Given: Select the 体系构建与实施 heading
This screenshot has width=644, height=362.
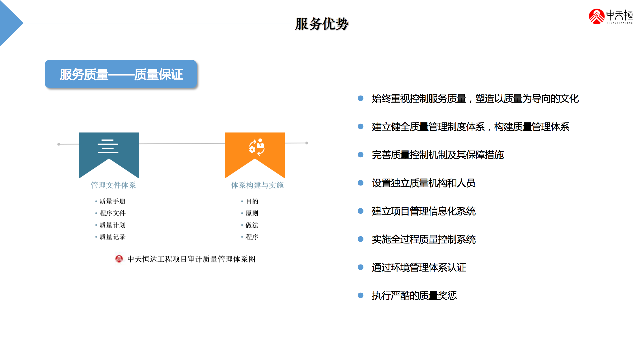Looking at the screenshot, I should pos(257,185).
